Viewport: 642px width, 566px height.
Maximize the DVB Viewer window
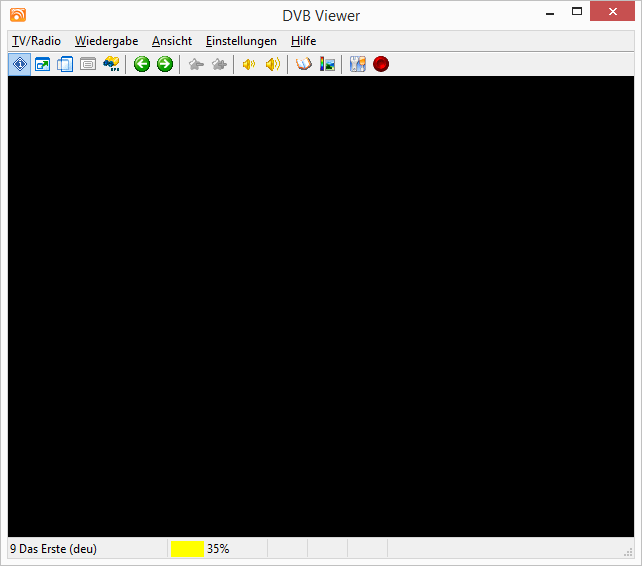(577, 11)
